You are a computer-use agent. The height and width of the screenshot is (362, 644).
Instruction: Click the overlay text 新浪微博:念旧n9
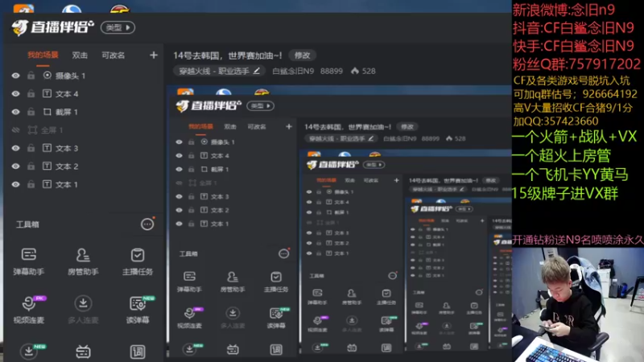coord(563,10)
